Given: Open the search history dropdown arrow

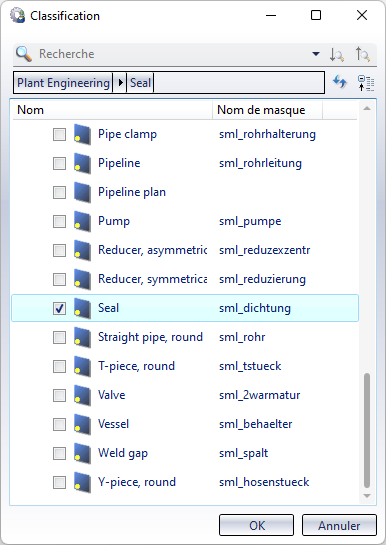Looking at the screenshot, I should point(315,54).
